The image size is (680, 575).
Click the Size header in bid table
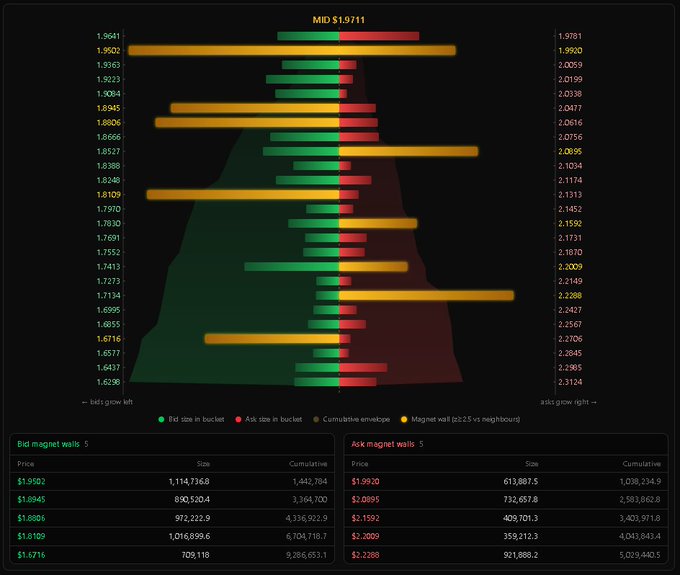203,464
